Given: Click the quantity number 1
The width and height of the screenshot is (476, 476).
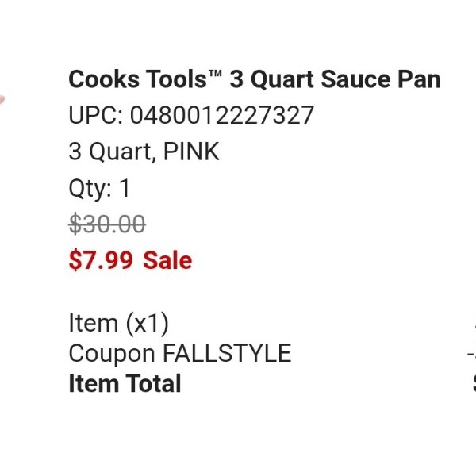Looking at the screenshot, I should 125,188.
